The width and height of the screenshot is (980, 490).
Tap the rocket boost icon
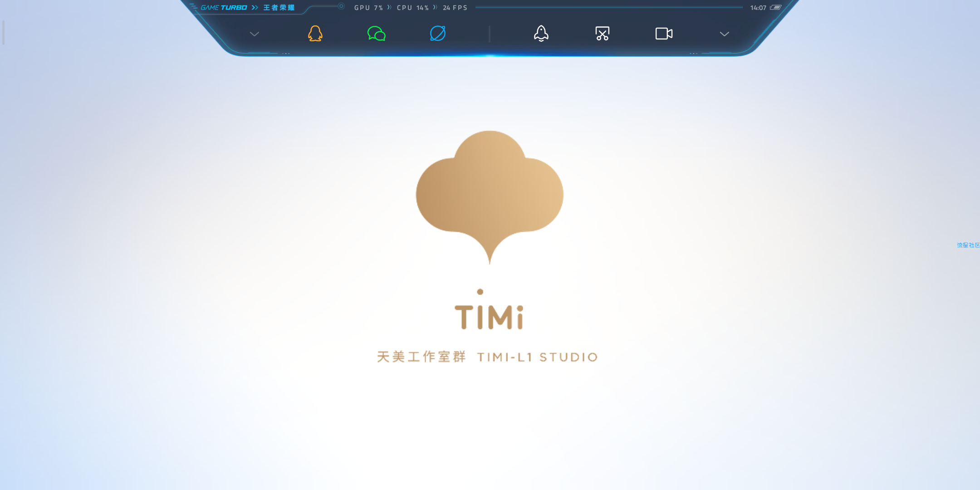tap(541, 34)
